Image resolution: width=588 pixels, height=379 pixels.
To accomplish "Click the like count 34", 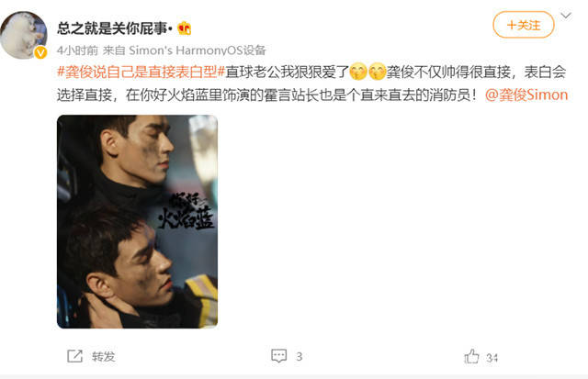I will [x=492, y=358].
